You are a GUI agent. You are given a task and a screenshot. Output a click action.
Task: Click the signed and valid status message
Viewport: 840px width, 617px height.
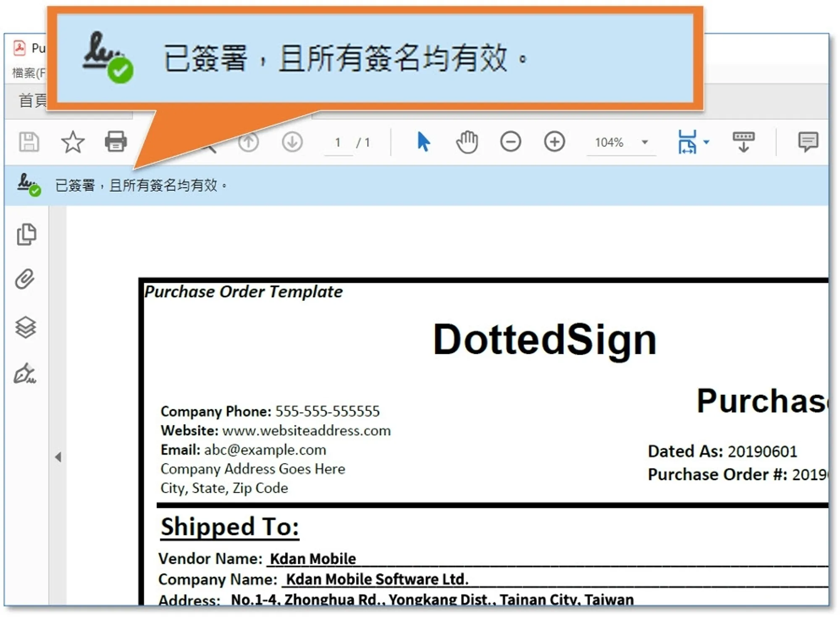click(141, 185)
